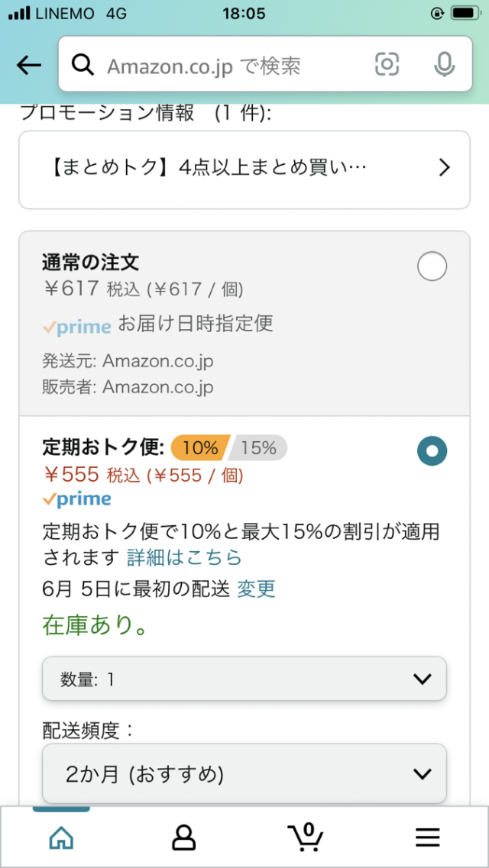Go to Home tab icon
The width and height of the screenshot is (489, 868).
tap(61, 837)
